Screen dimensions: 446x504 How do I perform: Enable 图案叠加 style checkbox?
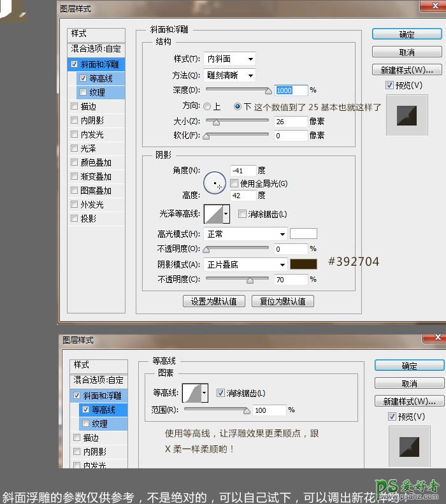(x=74, y=191)
